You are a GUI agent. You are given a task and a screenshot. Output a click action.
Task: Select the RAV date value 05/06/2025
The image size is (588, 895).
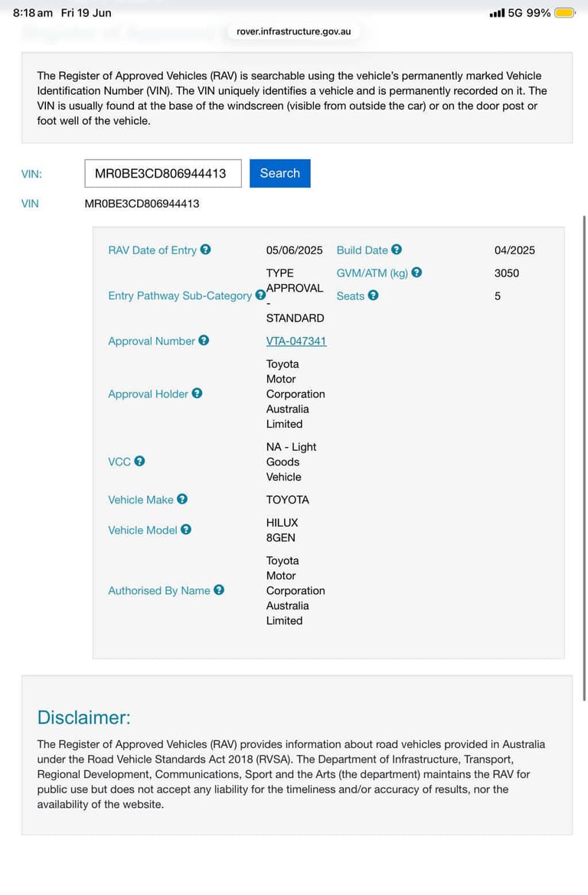(294, 250)
